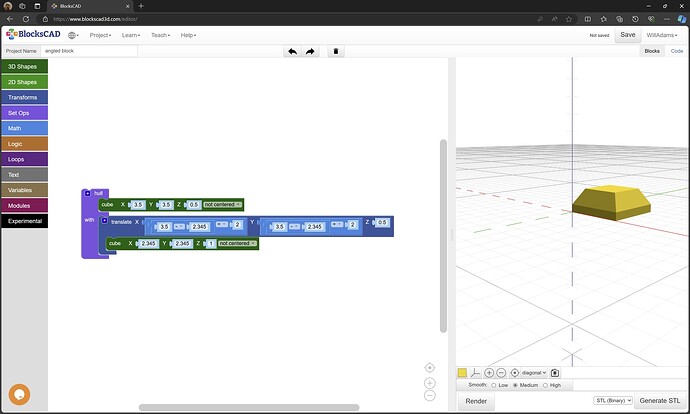
Task: Open the Logic category
Action: pos(25,144)
